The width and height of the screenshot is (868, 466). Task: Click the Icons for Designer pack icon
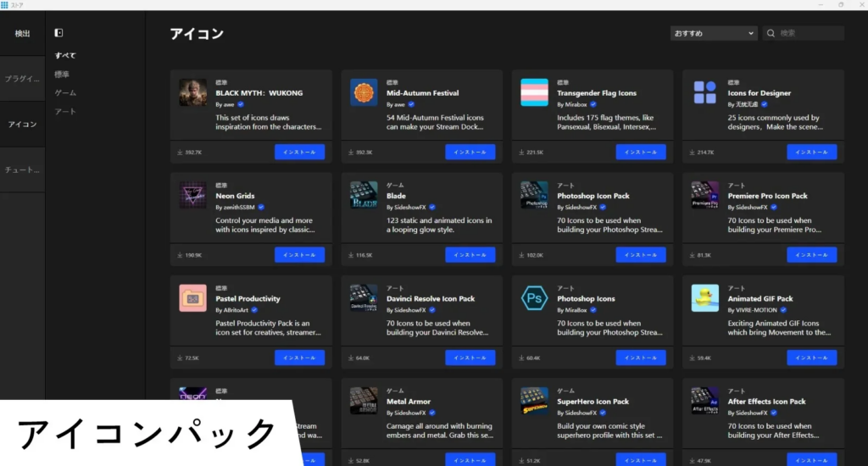(705, 92)
